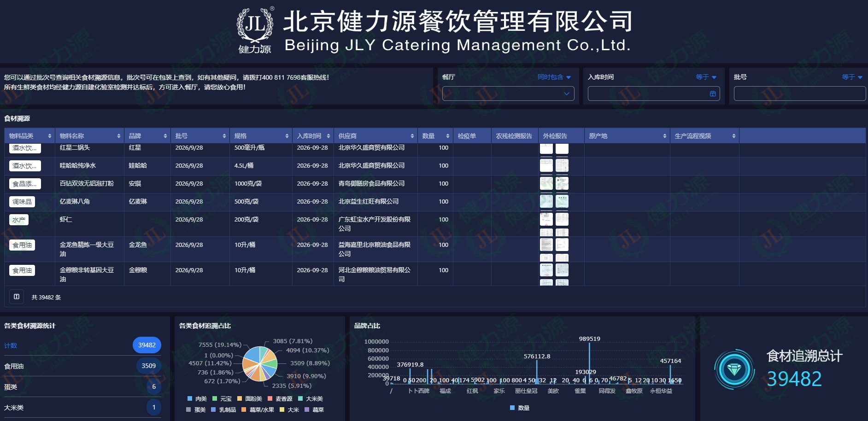Toggle the 数量 legend of brand chart

tap(520, 408)
